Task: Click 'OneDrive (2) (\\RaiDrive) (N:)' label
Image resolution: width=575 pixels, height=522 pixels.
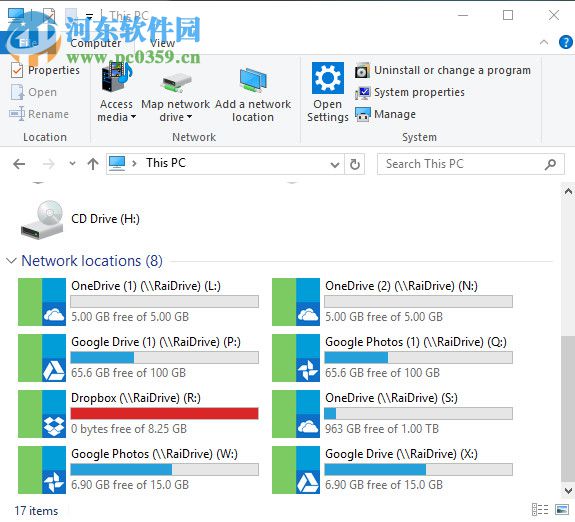Action: pos(402,286)
